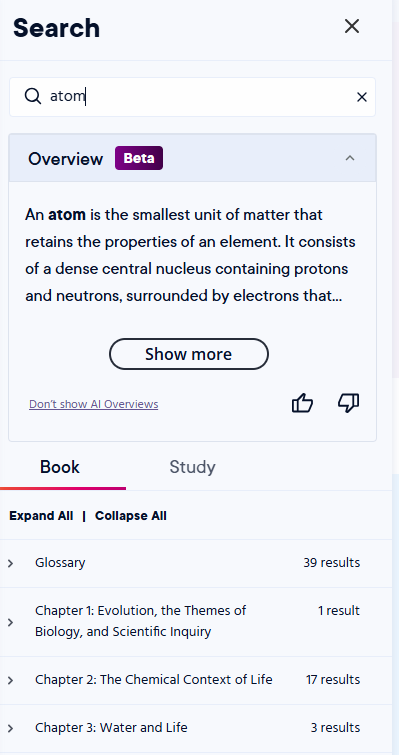Click Don't show AI Overviews link
The image size is (399, 755).
click(x=93, y=404)
